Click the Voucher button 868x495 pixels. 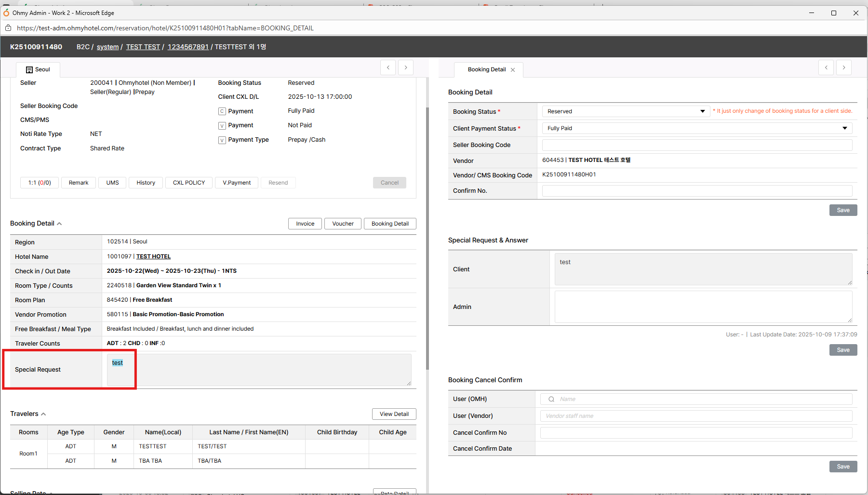pyautogui.click(x=343, y=224)
